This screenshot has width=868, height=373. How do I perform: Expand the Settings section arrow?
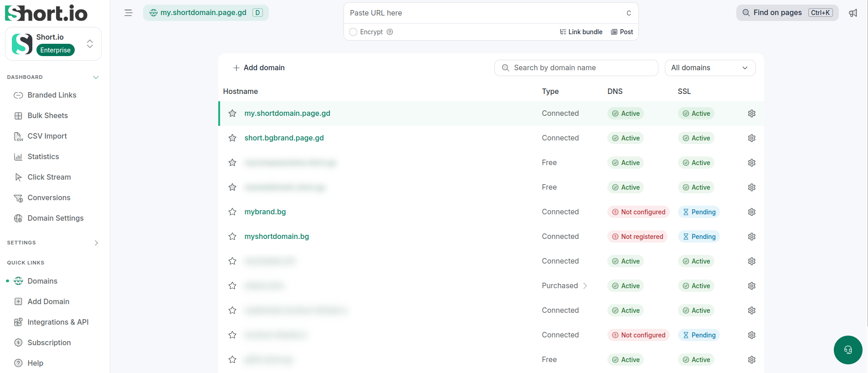[x=96, y=243]
